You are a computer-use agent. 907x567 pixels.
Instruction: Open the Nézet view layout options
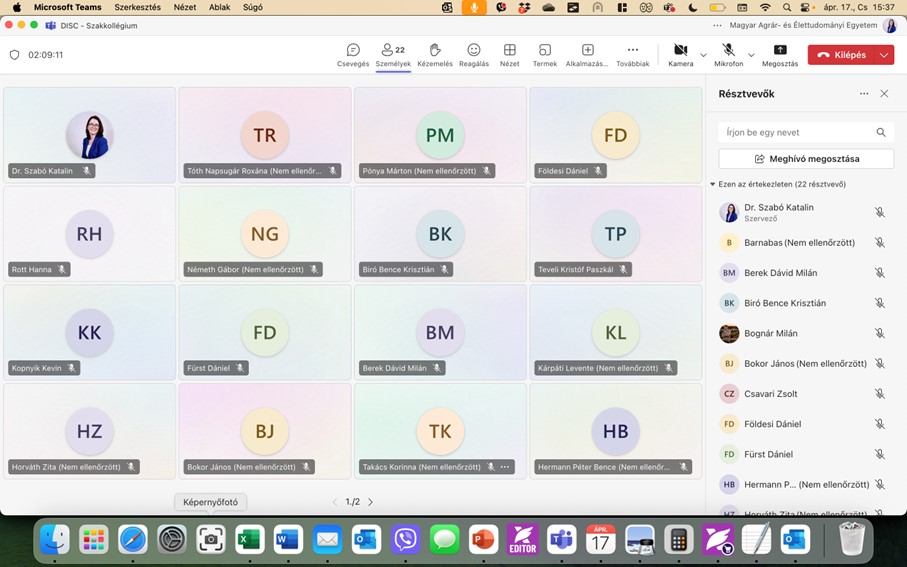509,55
